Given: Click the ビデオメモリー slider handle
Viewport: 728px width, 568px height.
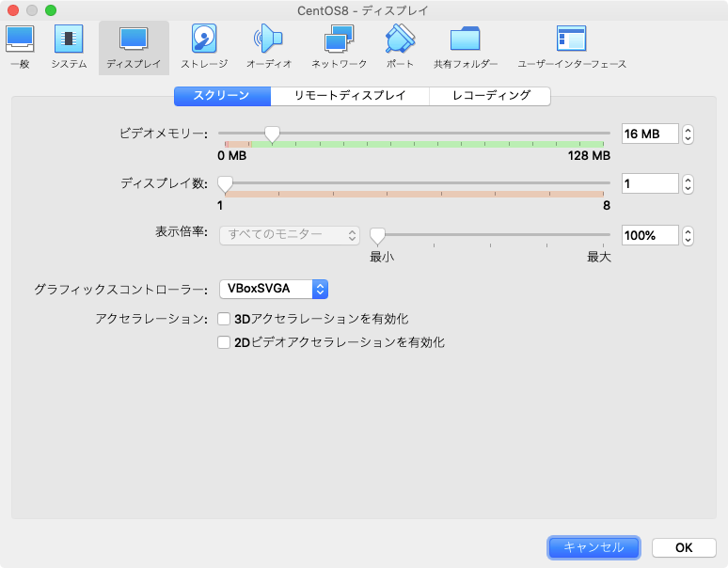Looking at the screenshot, I should tap(272, 134).
